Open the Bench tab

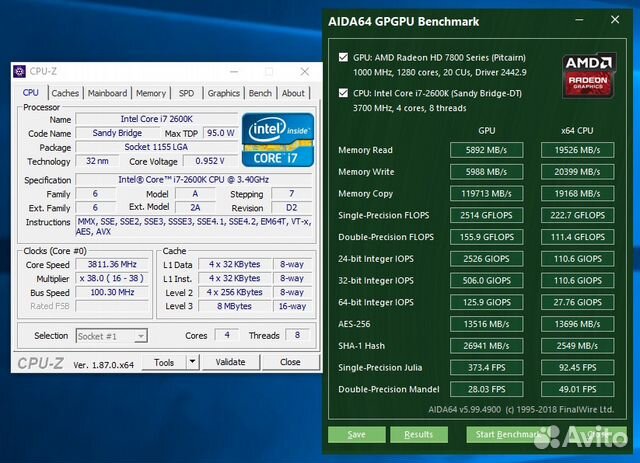coord(260,93)
